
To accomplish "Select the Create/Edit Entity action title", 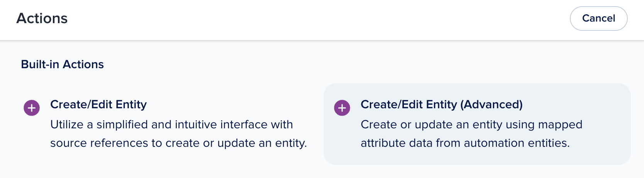I will click(x=98, y=104).
